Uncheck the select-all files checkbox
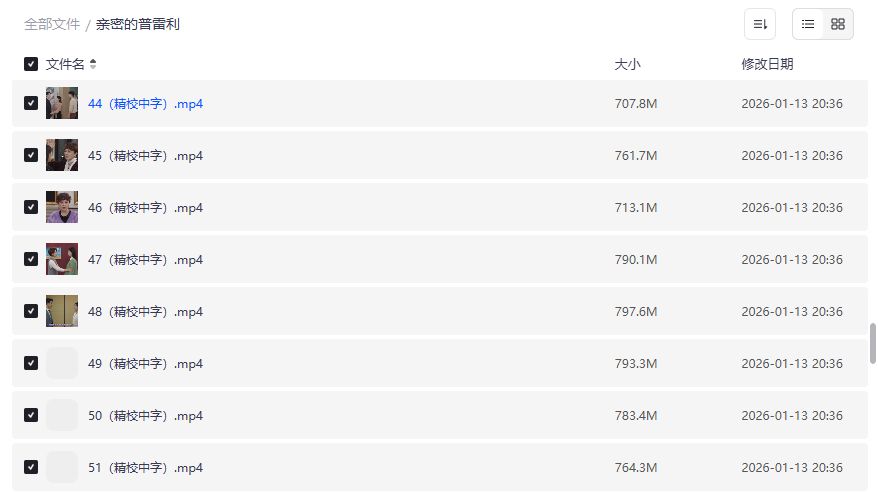The image size is (878, 495). pyautogui.click(x=31, y=64)
